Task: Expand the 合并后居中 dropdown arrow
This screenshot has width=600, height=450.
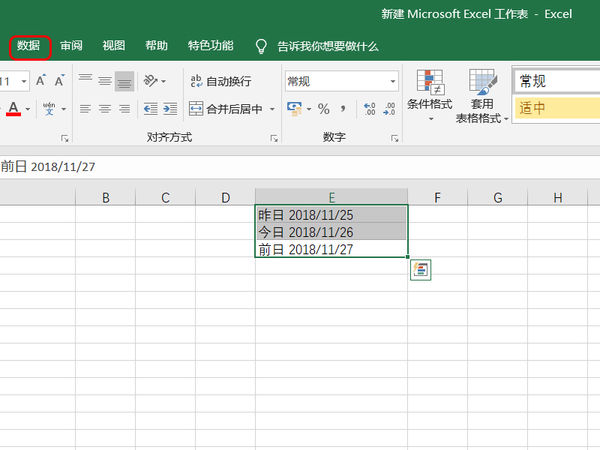Action: point(271,109)
